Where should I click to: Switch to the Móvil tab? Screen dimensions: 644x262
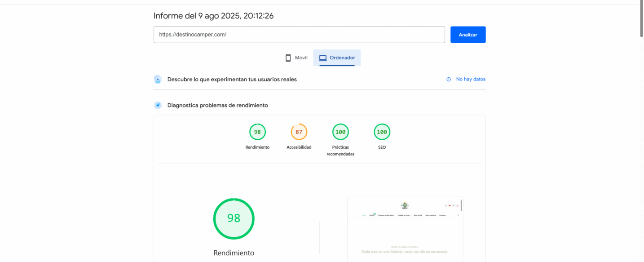296,58
